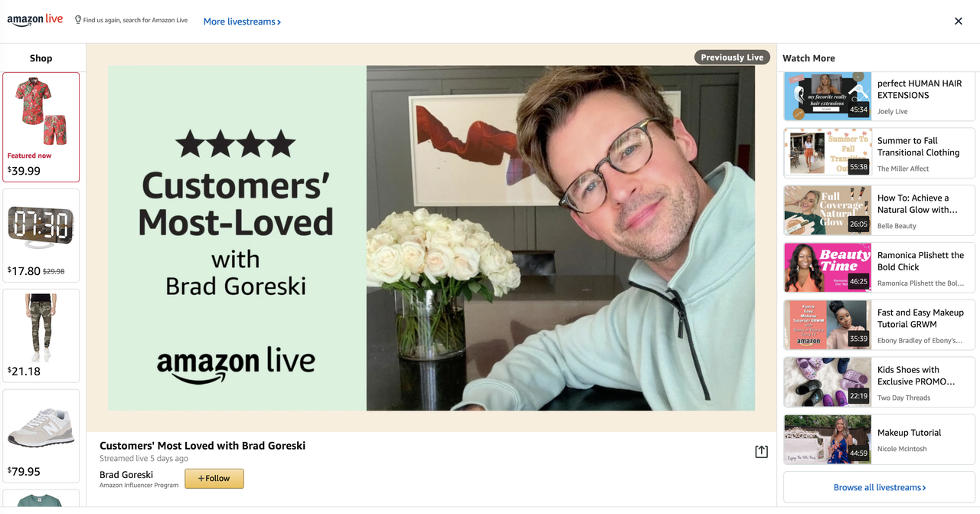Open Kids Shoes with Exclusive PROMO video
Viewport: 980px width, 514px height.
[x=880, y=382]
